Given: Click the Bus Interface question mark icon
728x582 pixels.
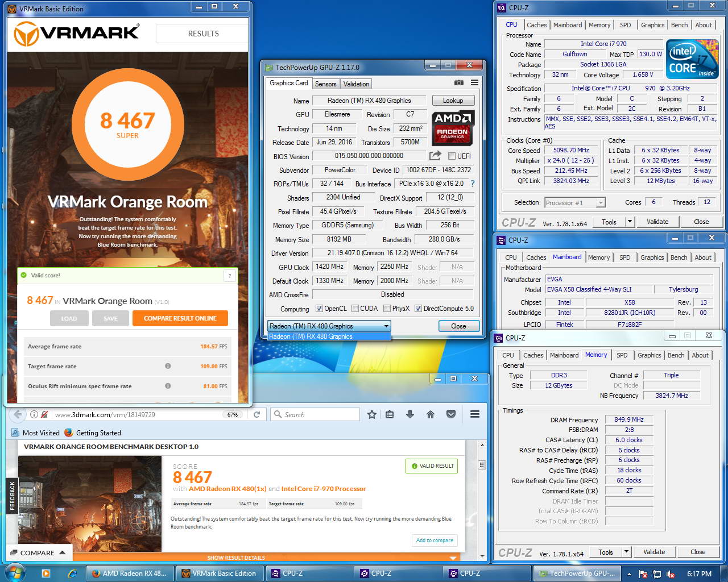Looking at the screenshot, I should pyautogui.click(x=472, y=184).
